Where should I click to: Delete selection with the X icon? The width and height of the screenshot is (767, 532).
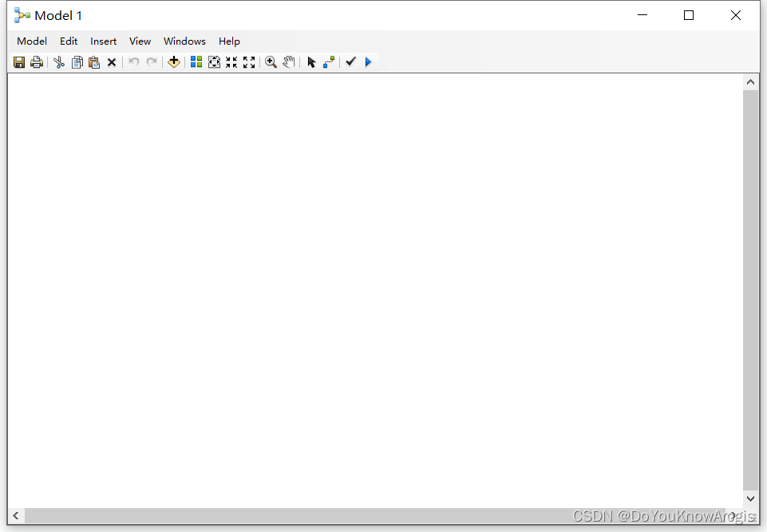[112, 62]
